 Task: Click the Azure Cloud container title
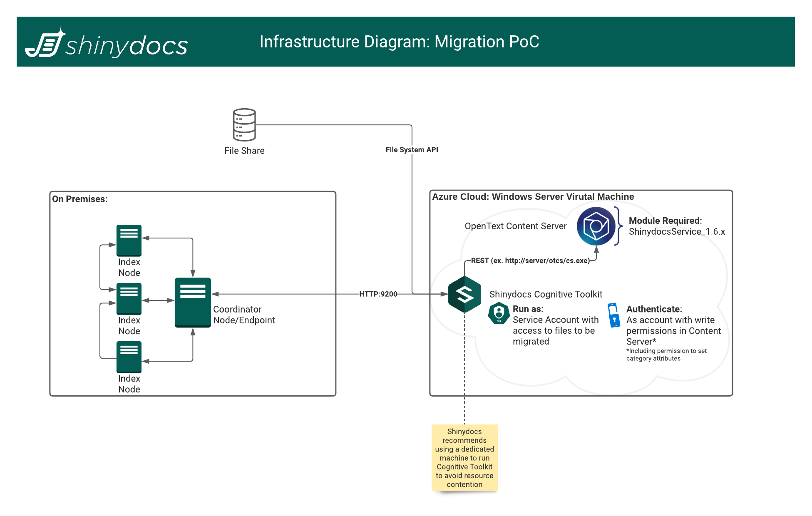click(x=533, y=197)
